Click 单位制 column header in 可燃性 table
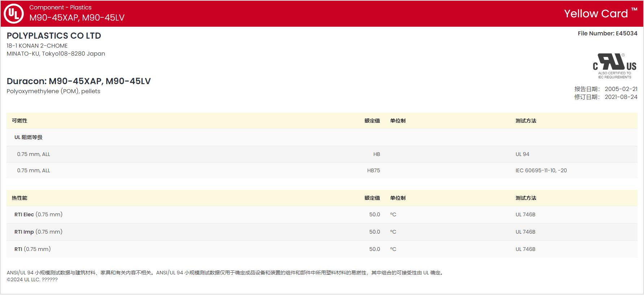The image size is (644, 295). pyautogui.click(x=398, y=121)
